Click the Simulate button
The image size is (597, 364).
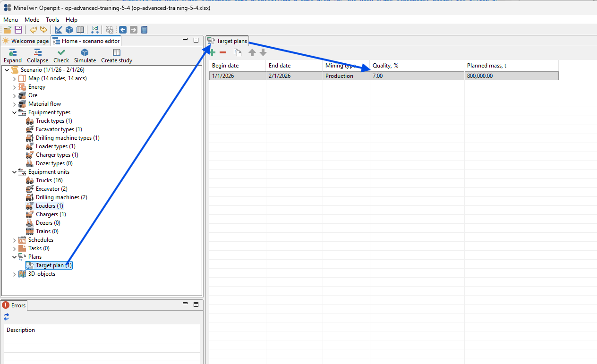click(x=85, y=56)
